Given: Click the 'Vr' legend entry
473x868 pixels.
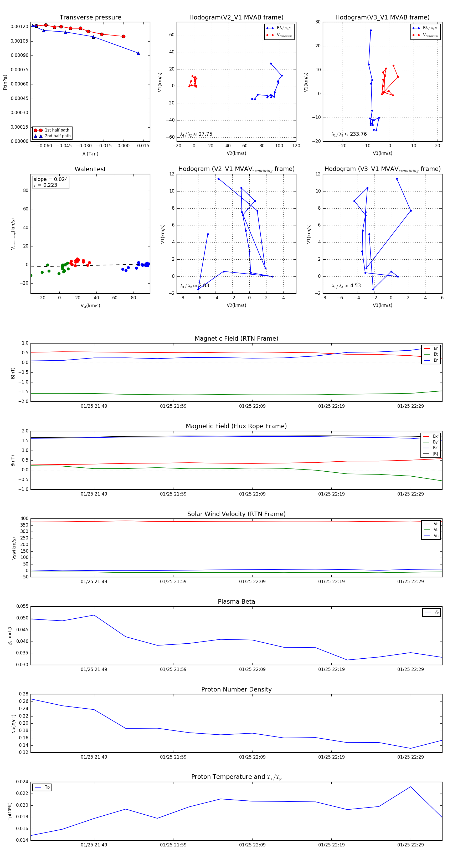Looking at the screenshot, I should click(x=431, y=524).
